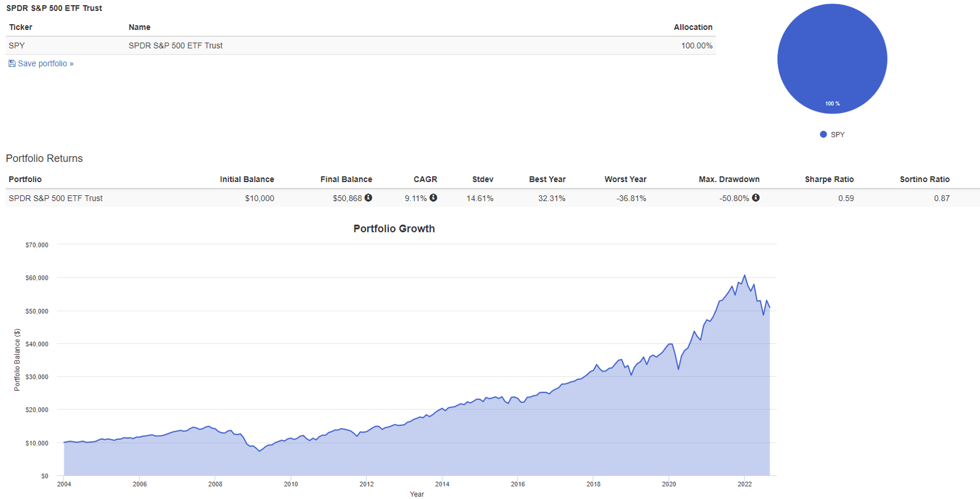This screenshot has height=499, width=980.
Task: Select the 32.31% best year value
Action: (x=551, y=198)
